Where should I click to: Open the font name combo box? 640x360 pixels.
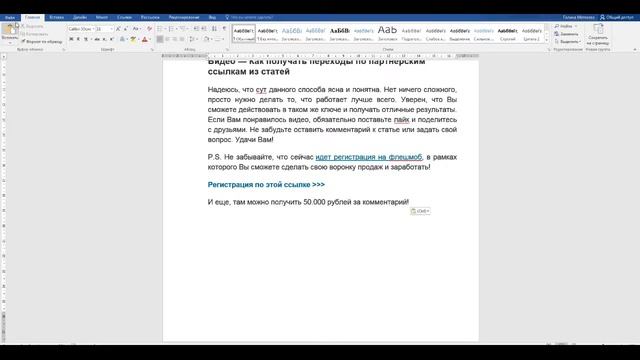(x=81, y=29)
